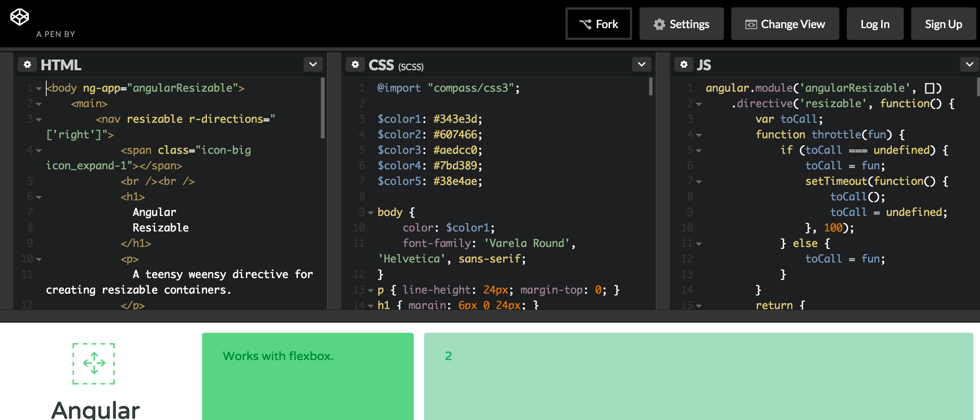Fork this pen
This screenshot has height=420, width=980.
click(598, 24)
